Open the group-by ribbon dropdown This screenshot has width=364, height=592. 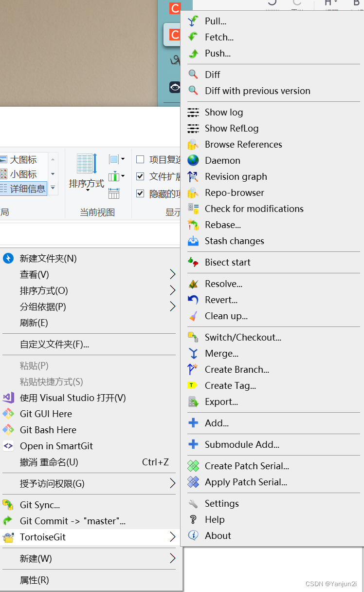point(117,159)
